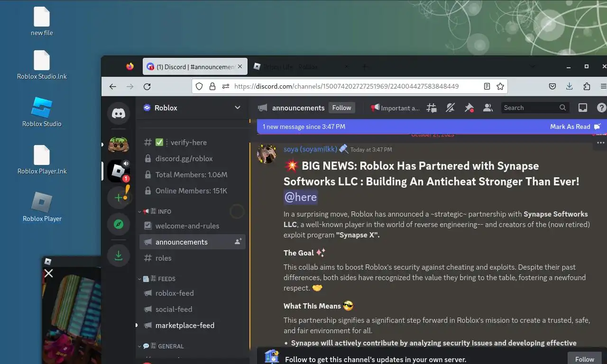Open the Threads icon in channel header
The width and height of the screenshot is (607, 364).
pyautogui.click(x=431, y=108)
